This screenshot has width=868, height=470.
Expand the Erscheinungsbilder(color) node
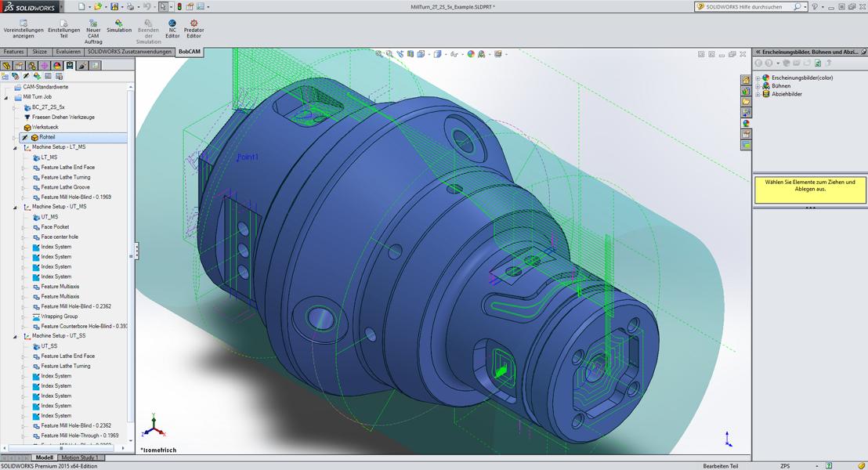point(758,78)
